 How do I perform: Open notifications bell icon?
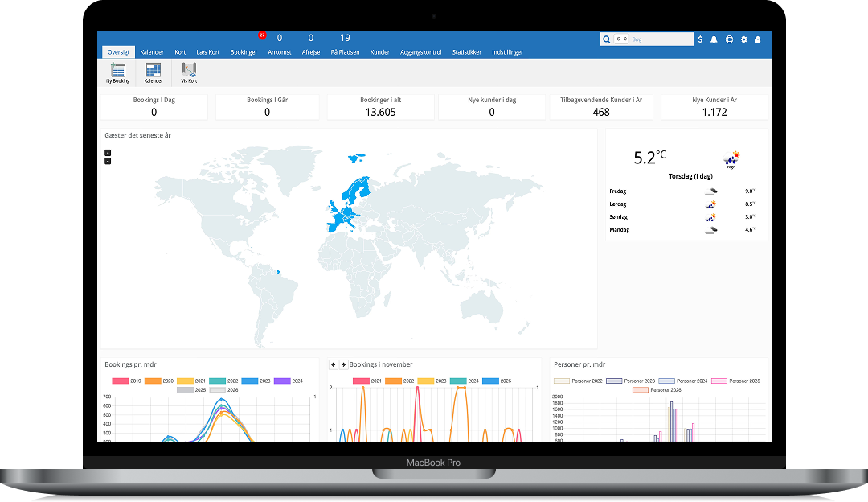tap(714, 39)
